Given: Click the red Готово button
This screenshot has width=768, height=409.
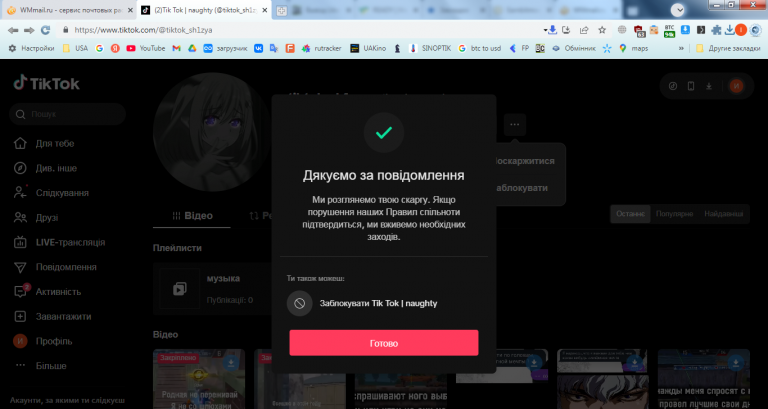Looking at the screenshot, I should 384,343.
